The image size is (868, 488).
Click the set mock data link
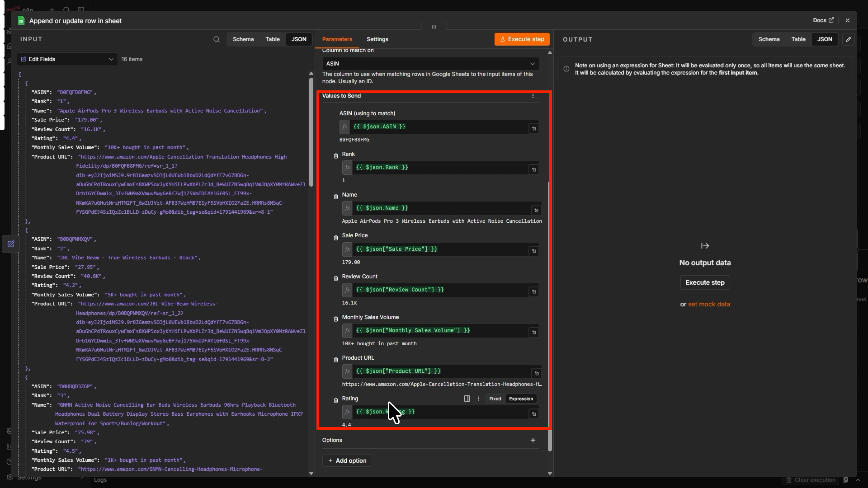click(709, 304)
